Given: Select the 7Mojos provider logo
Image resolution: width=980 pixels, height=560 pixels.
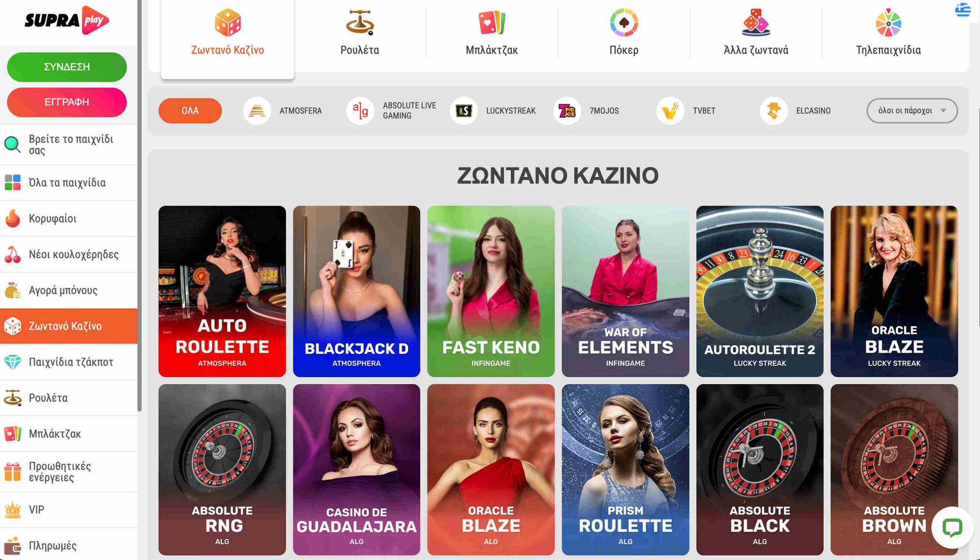Looking at the screenshot, I should pos(567,111).
